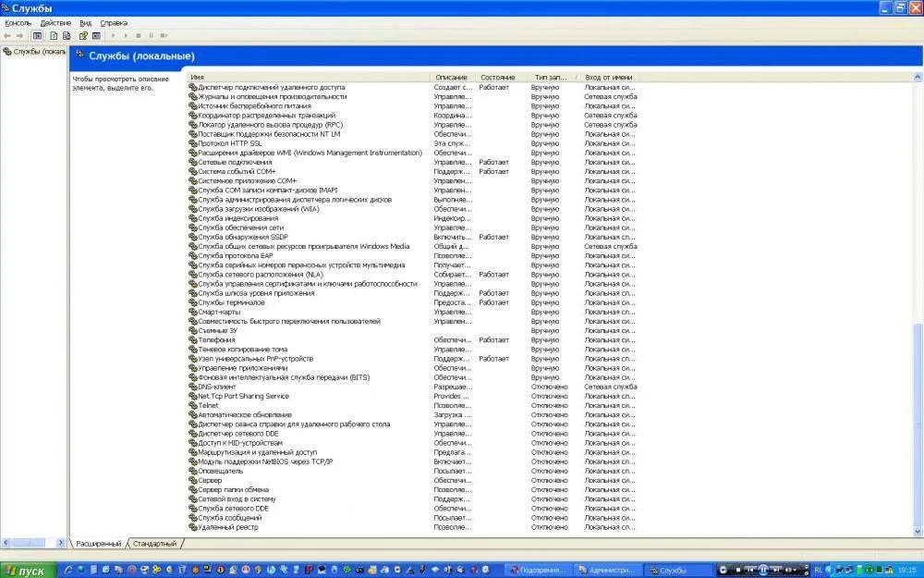Click the gear icon next to Автоматическое обновление
The image size is (924, 578).
pos(193,415)
